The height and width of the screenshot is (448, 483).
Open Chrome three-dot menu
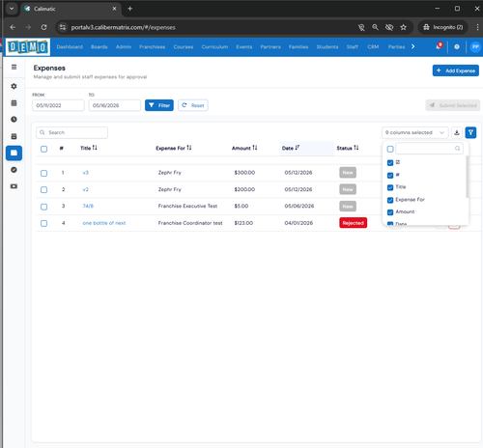[477, 27]
